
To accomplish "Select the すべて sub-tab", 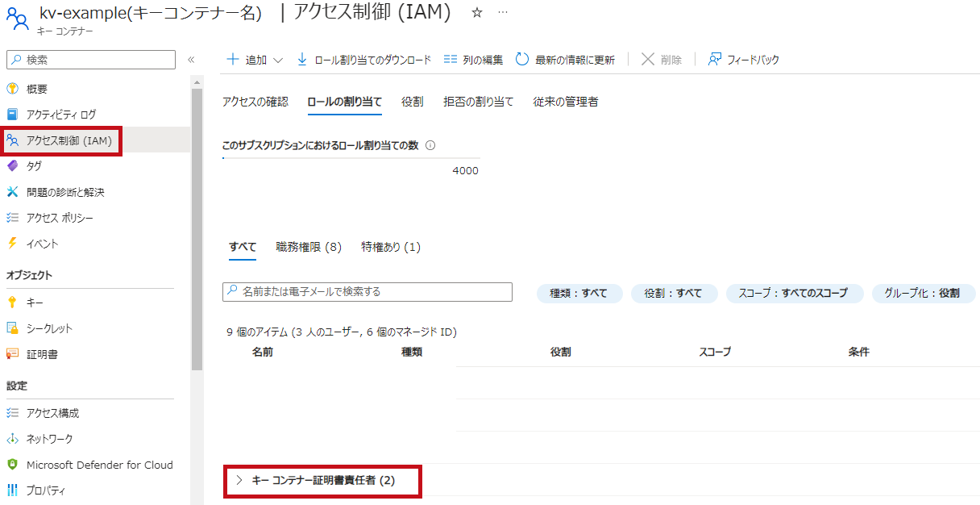I will 243,247.
